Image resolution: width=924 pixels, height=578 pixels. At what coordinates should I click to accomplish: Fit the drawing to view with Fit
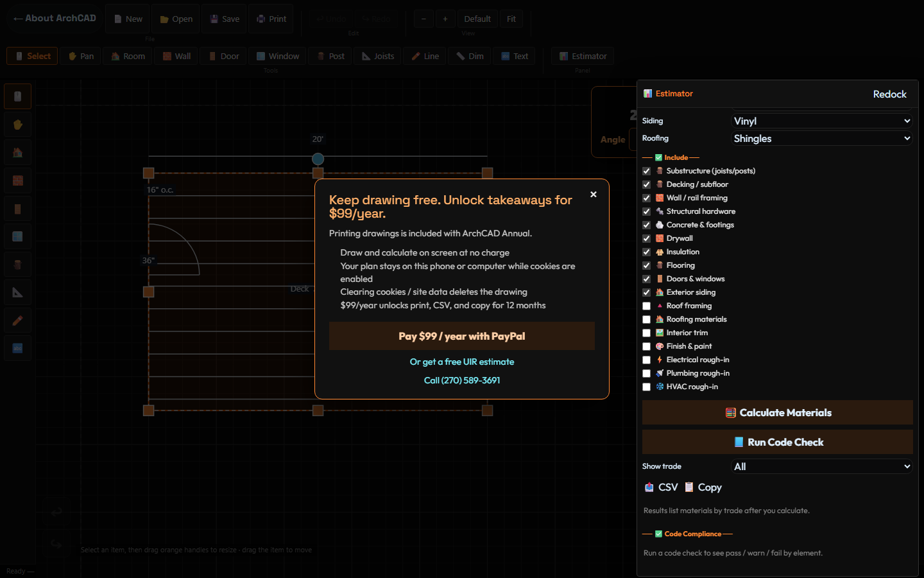click(511, 19)
